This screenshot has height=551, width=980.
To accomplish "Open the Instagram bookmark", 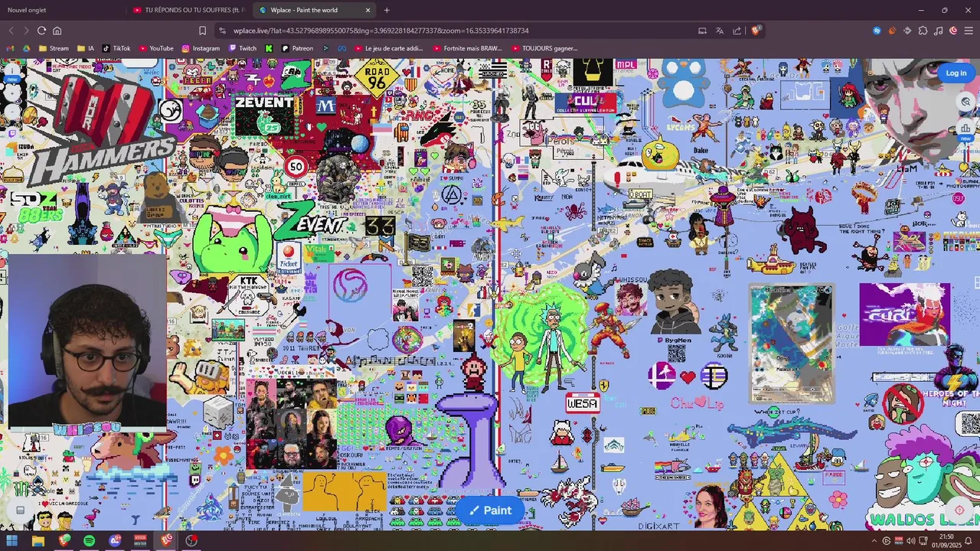I will pyautogui.click(x=201, y=48).
